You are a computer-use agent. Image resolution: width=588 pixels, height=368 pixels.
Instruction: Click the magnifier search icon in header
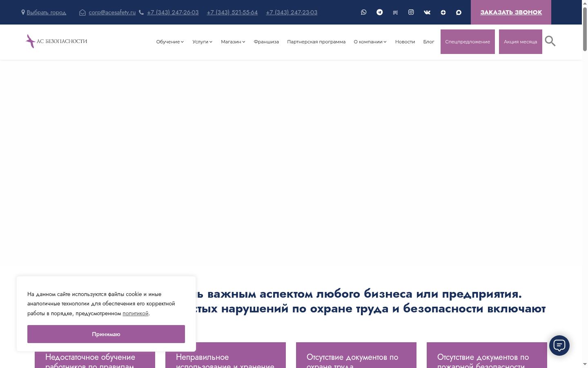coord(550,41)
